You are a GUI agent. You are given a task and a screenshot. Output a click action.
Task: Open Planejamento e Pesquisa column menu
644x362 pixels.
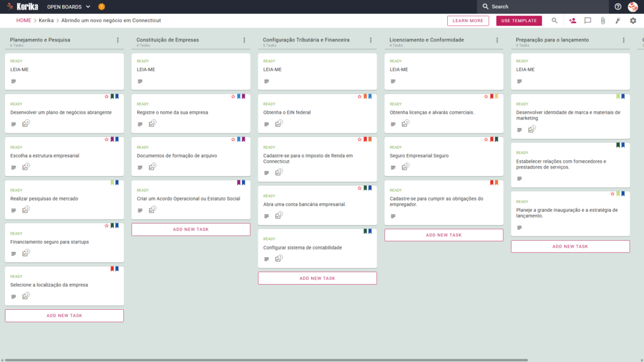(118, 40)
